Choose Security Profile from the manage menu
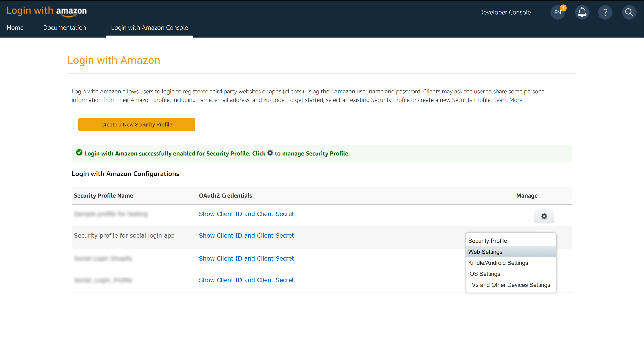Viewport: 644px width, 347px height. (511, 241)
